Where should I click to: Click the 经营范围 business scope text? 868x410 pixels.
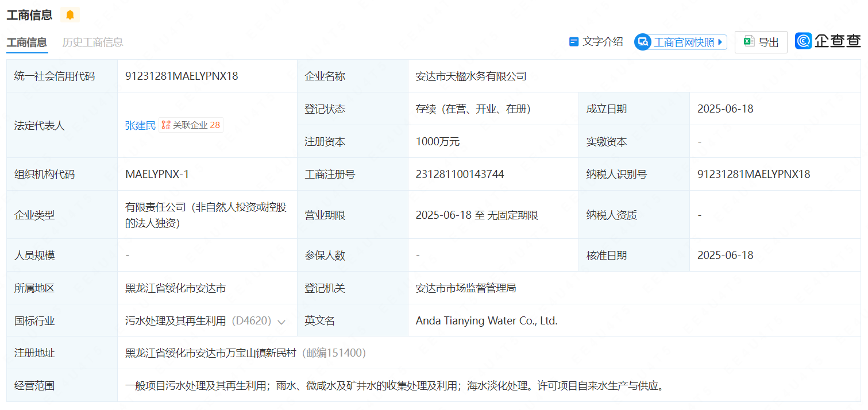[395, 385]
